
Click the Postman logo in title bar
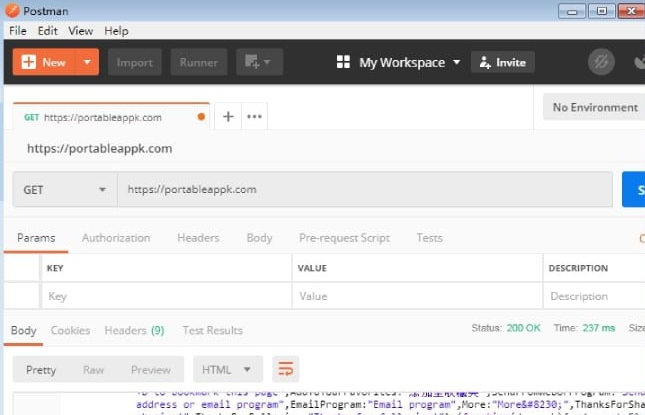pos(12,11)
